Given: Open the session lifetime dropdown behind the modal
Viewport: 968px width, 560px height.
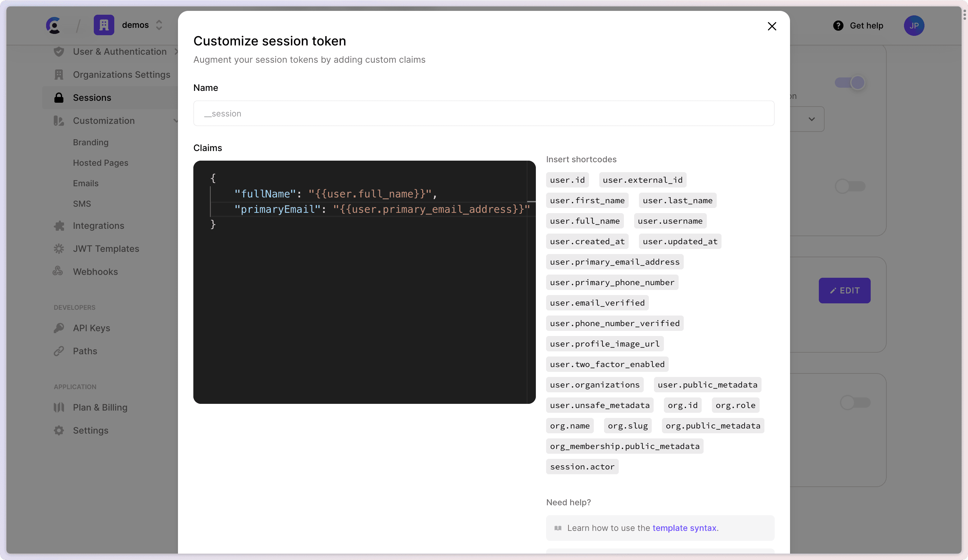Looking at the screenshot, I should tap(811, 119).
